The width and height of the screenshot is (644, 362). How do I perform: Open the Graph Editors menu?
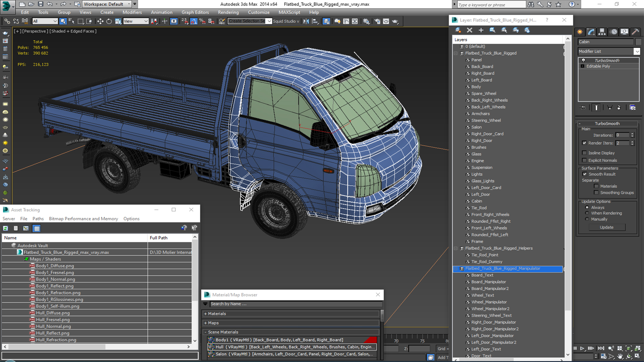[x=195, y=12]
